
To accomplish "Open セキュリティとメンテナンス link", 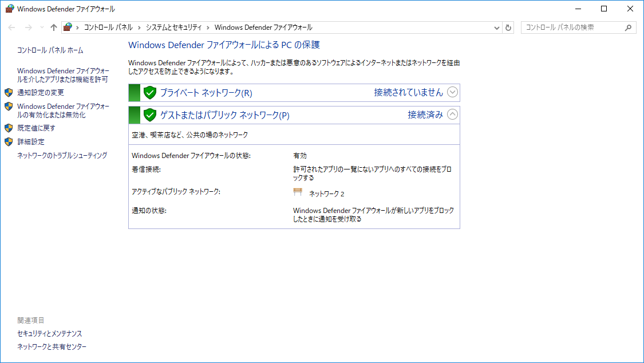I will point(50,333).
